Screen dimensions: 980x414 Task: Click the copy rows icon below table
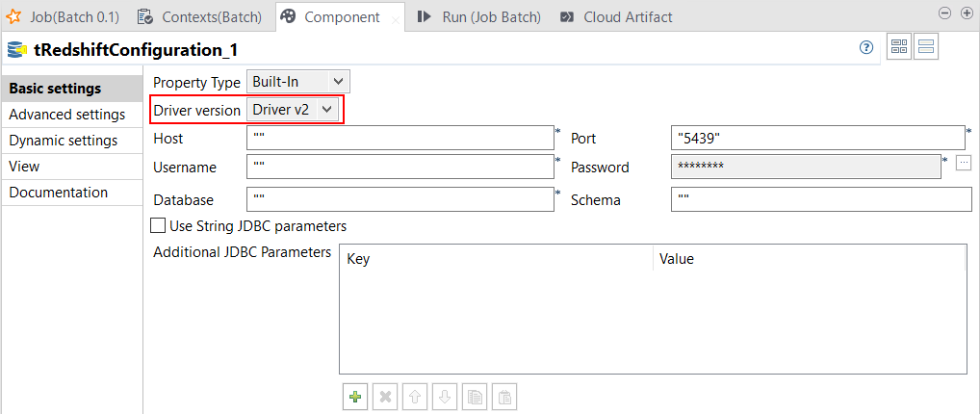(x=475, y=397)
